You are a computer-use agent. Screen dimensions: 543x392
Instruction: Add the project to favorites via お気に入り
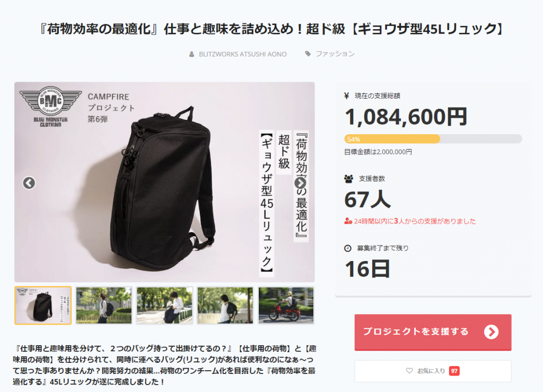click(x=433, y=371)
